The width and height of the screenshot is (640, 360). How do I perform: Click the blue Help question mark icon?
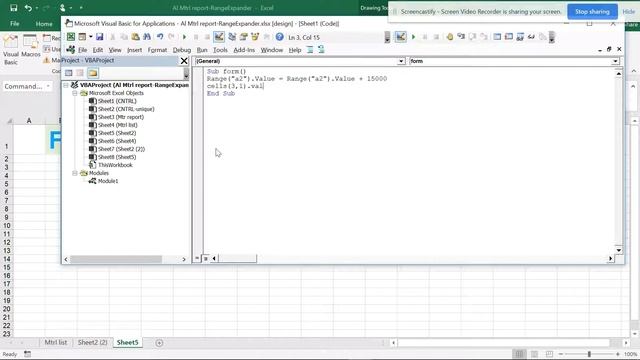click(279, 37)
